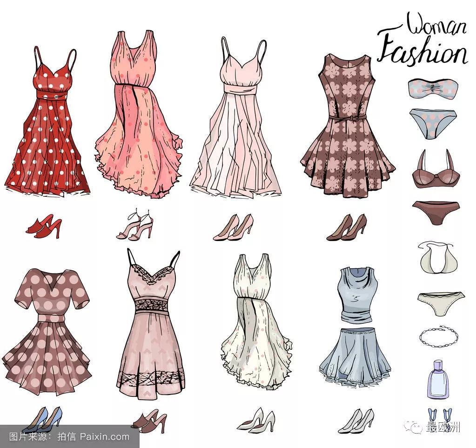Select the brown floral sleeveless belted dress
The image size is (476, 448).
tap(348, 126)
